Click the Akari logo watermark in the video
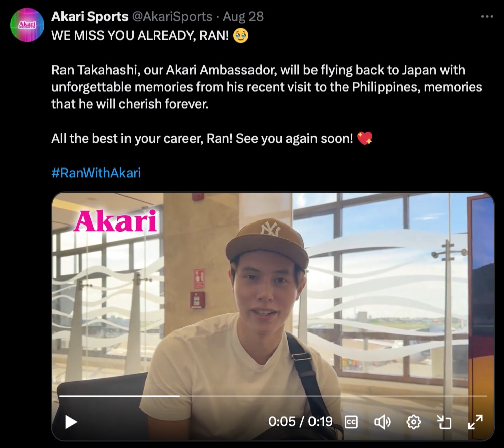The height and width of the screenshot is (448, 504). point(115,221)
